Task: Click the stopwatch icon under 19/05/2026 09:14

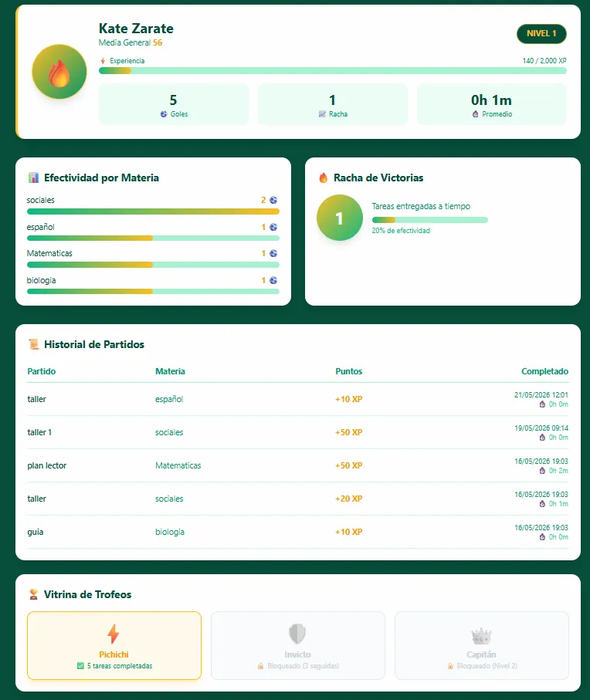Action: click(x=542, y=438)
